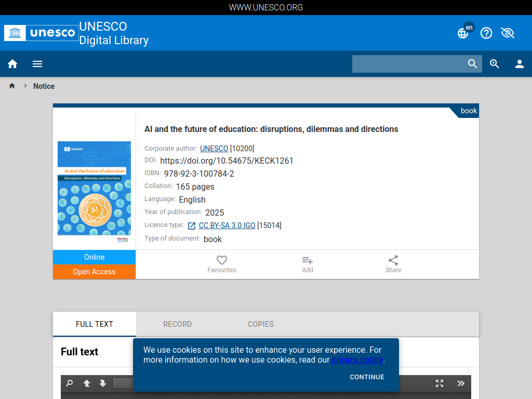Open the hamburger navigation menu
The image size is (532, 399).
tap(37, 63)
